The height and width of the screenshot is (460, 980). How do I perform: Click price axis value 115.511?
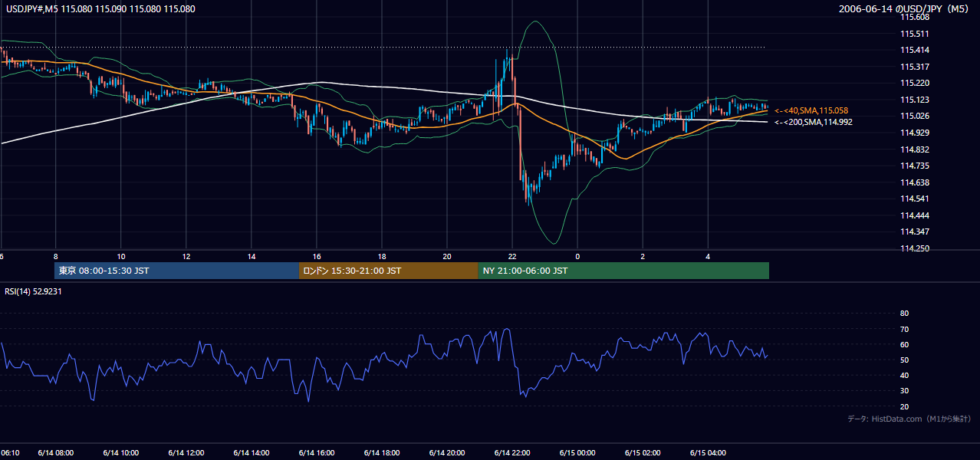pyautogui.click(x=915, y=34)
